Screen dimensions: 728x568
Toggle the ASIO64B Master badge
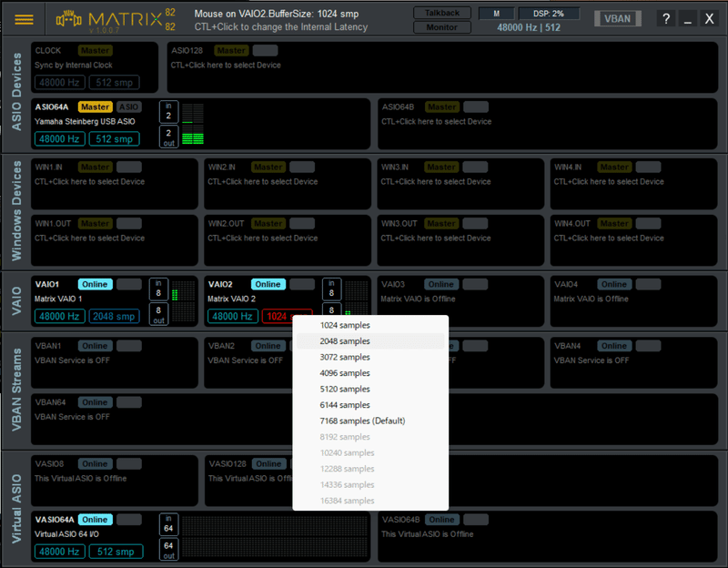coord(441,106)
